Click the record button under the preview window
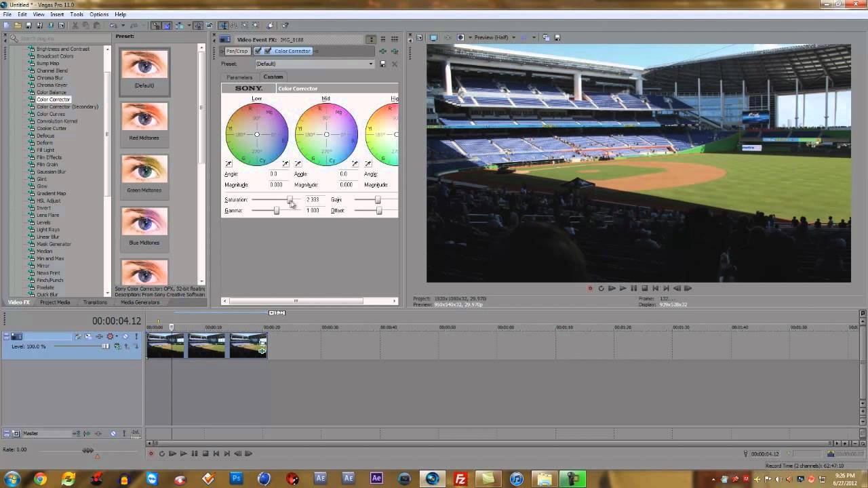The height and width of the screenshot is (488, 868). point(589,288)
